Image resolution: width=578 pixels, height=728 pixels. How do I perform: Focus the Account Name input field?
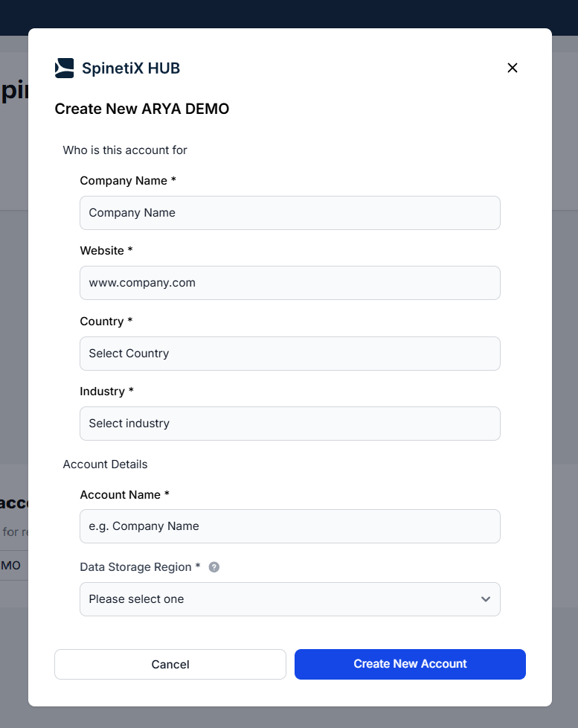(x=290, y=526)
